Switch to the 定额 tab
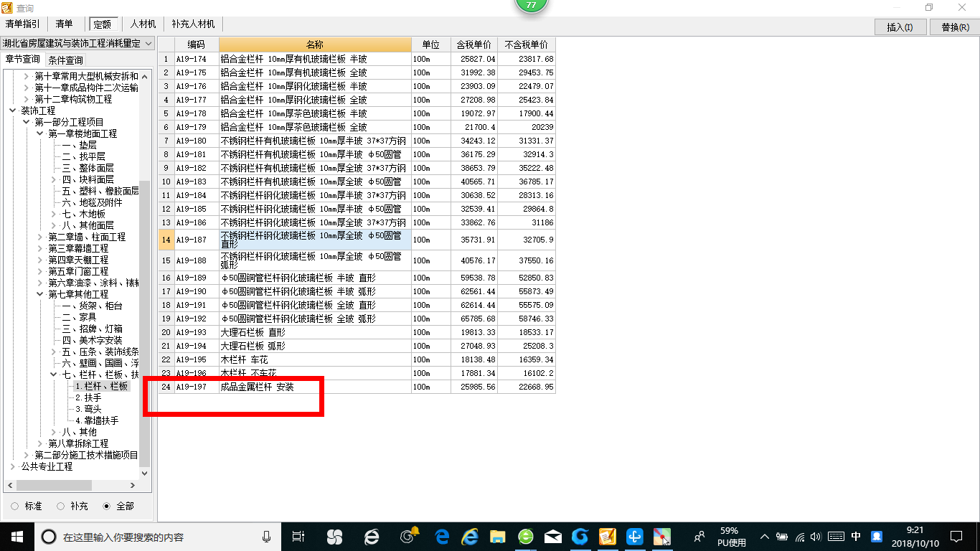980x551 pixels. click(104, 24)
